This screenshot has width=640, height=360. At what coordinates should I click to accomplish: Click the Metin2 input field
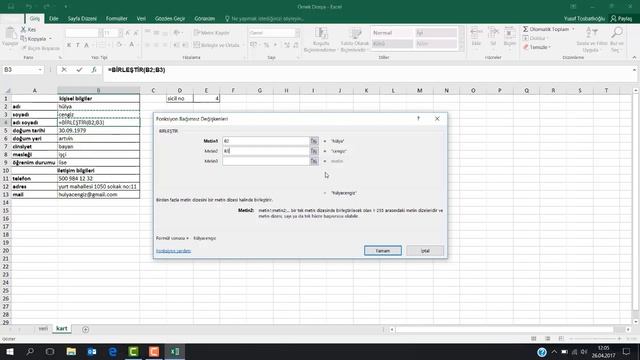click(x=266, y=151)
